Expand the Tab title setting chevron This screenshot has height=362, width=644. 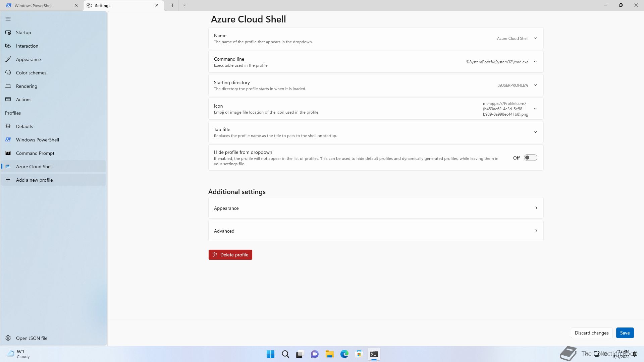tap(535, 132)
